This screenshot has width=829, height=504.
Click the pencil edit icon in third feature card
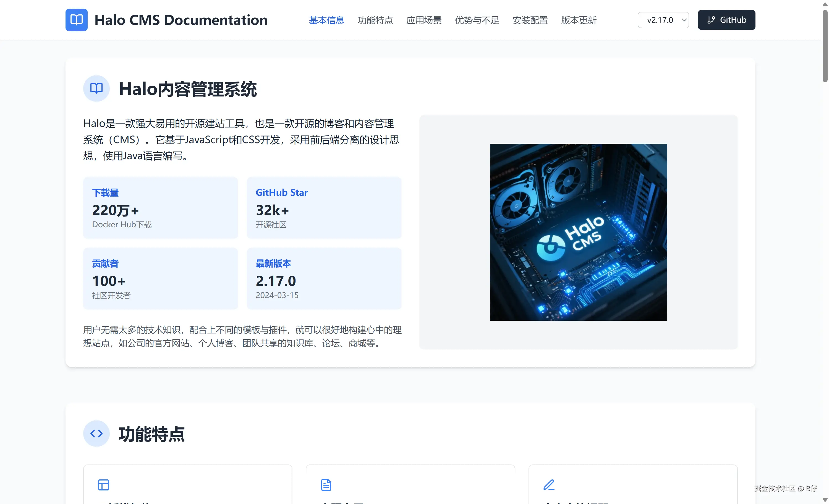coord(549,485)
